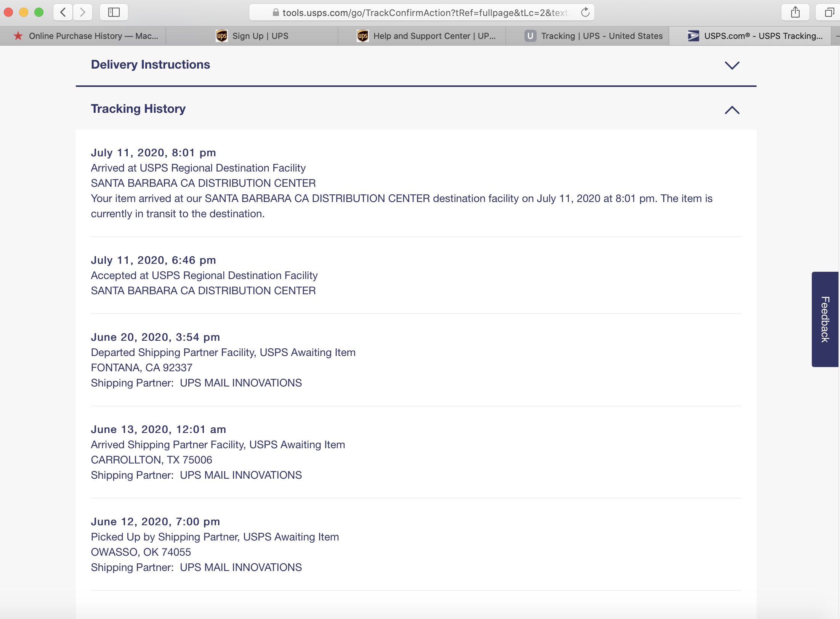Select the USPS.com USPS Tracking tab
The image size is (840, 619).
(x=750, y=36)
